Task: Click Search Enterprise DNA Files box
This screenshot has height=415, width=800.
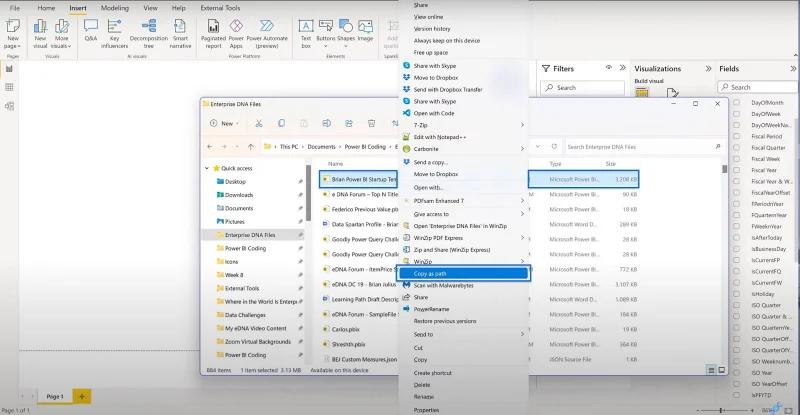Action: coord(644,147)
